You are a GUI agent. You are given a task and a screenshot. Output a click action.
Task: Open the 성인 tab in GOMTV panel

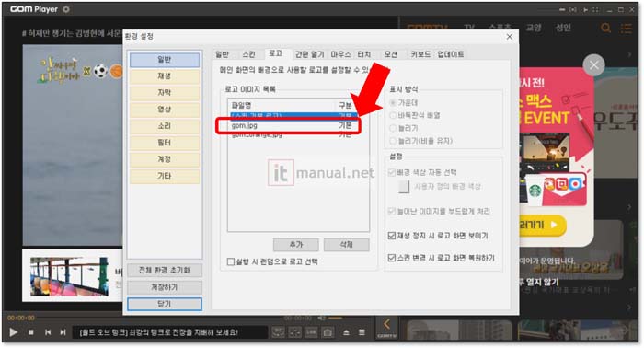[x=563, y=28]
